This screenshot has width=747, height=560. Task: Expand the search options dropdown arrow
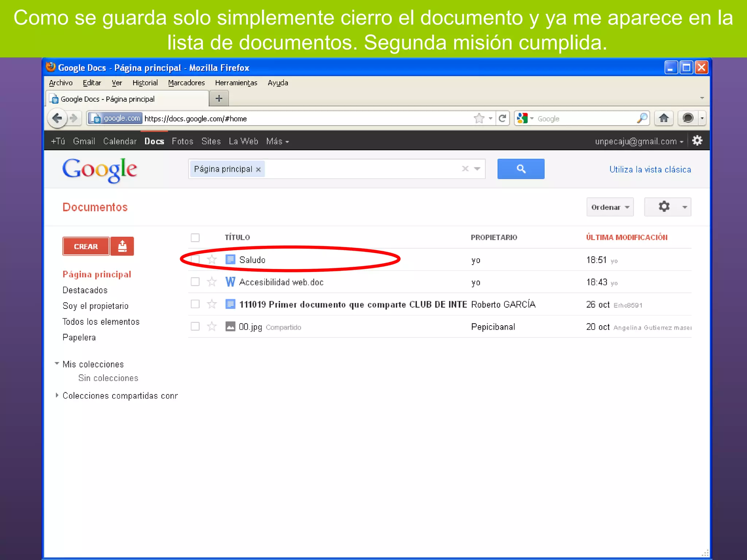pos(477,168)
